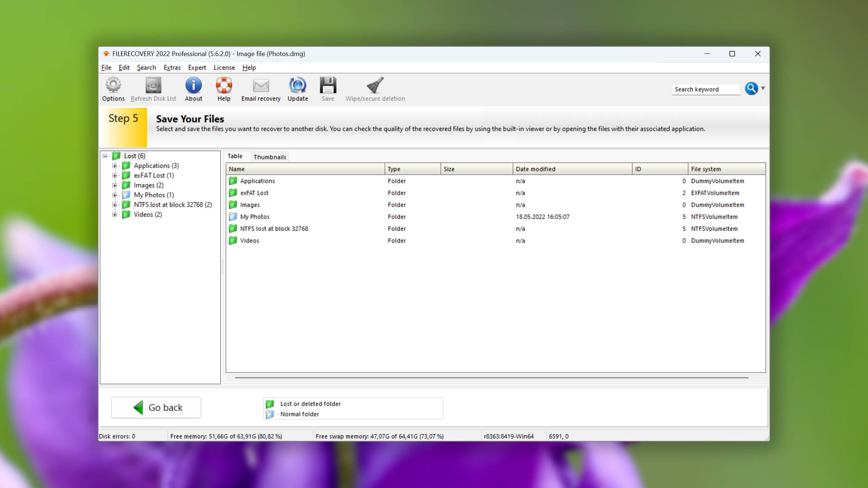The height and width of the screenshot is (488, 868).
Task: Open the About info icon
Action: [193, 85]
